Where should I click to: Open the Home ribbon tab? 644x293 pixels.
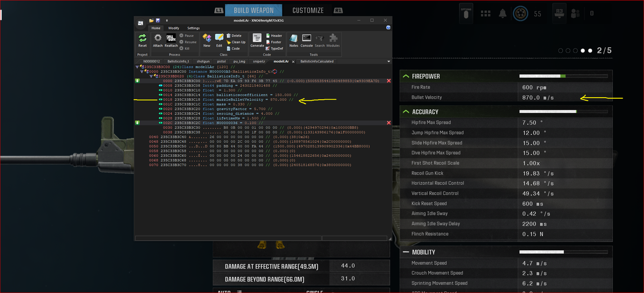point(156,28)
